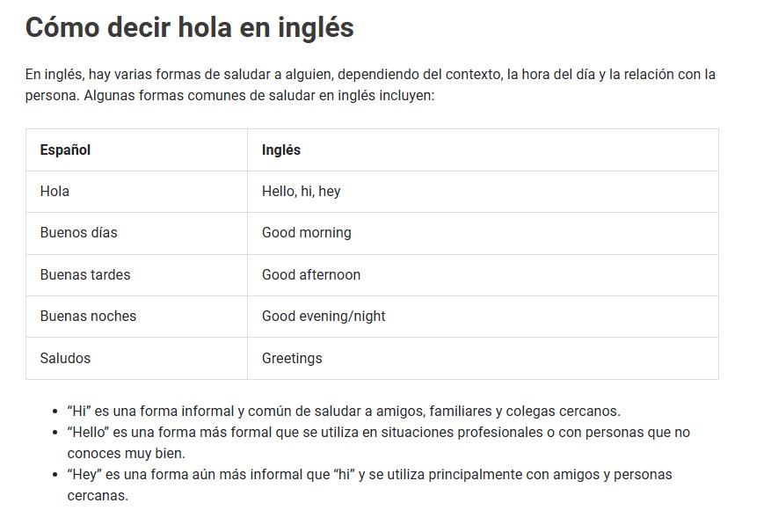Select the "Hello, hi, hey" cell

coord(301,191)
